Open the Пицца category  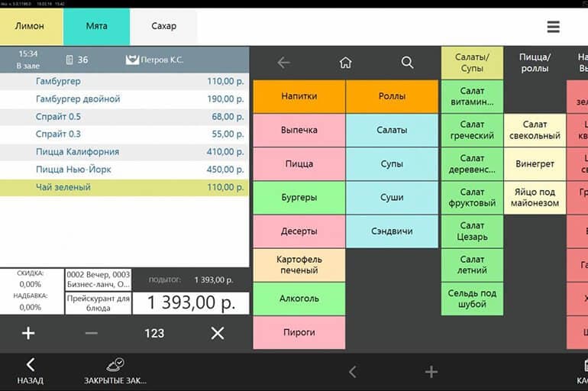point(299,164)
